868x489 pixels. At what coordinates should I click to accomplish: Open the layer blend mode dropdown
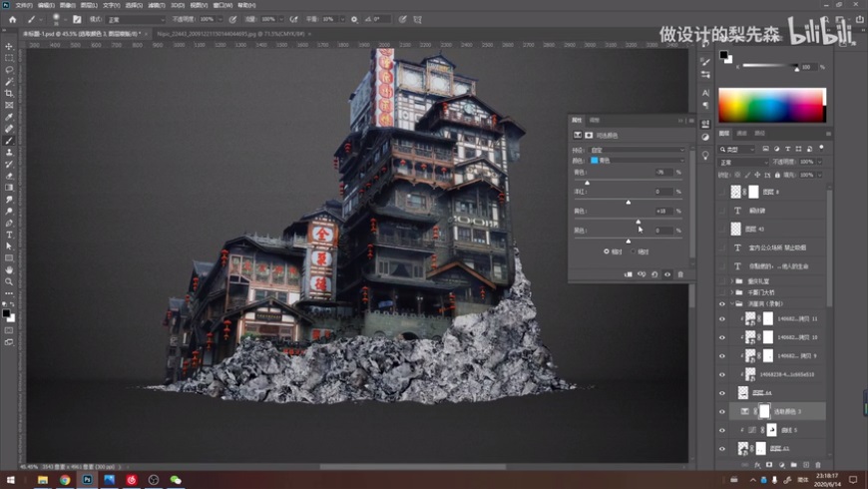(x=742, y=162)
